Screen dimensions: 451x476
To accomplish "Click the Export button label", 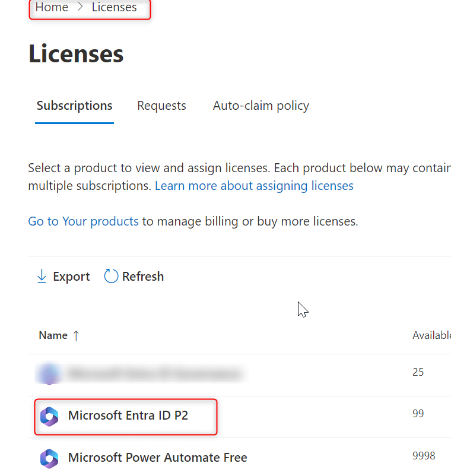I will (x=71, y=276).
